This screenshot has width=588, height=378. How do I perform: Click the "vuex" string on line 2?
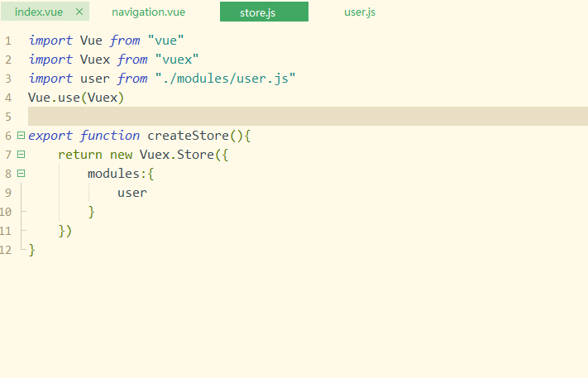[x=176, y=60]
